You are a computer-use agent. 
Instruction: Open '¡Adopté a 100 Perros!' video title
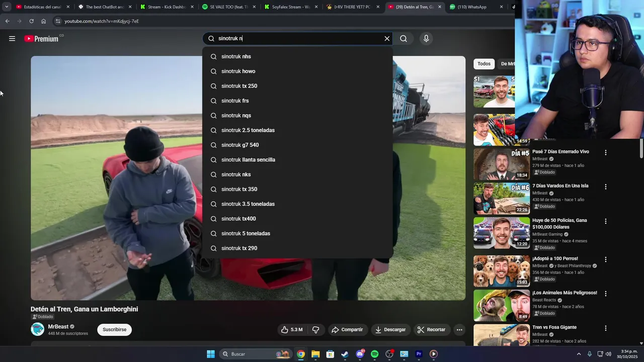click(555, 258)
